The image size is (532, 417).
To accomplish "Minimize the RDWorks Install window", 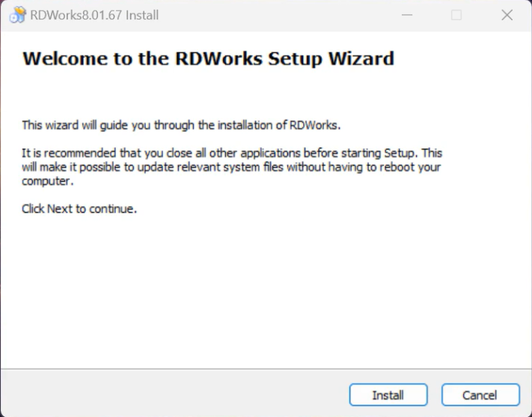I will click(x=407, y=15).
